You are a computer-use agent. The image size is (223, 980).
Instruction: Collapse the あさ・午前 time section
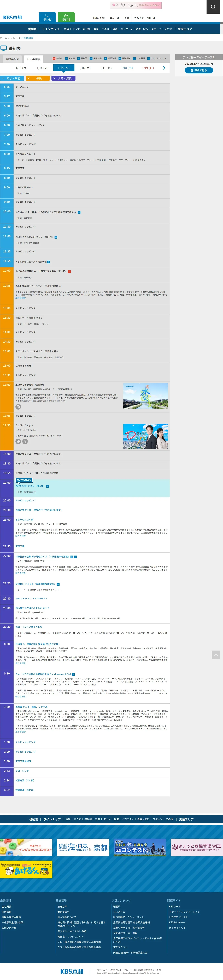(12, 78)
